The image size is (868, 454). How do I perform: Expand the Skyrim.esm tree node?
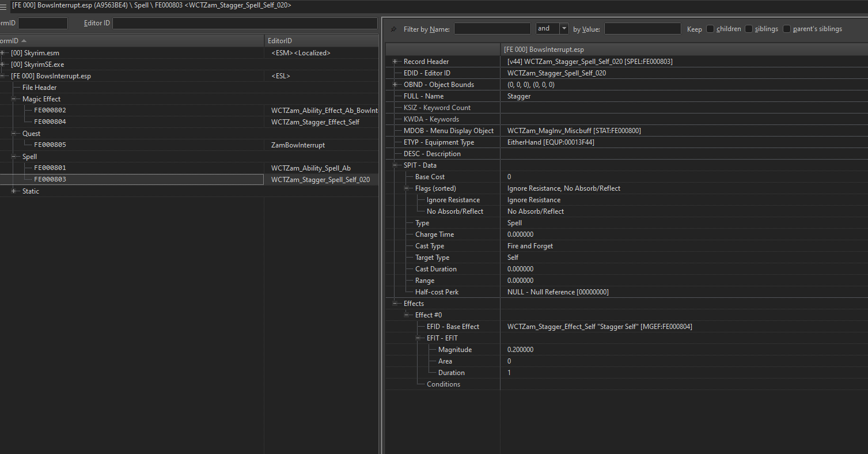click(x=3, y=53)
